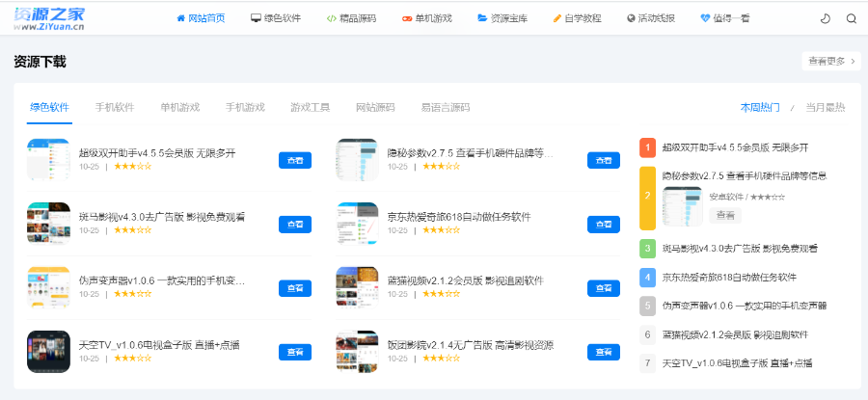Click 查看 for 天空TV_v1.0.6
868x400 pixels.
(x=295, y=352)
